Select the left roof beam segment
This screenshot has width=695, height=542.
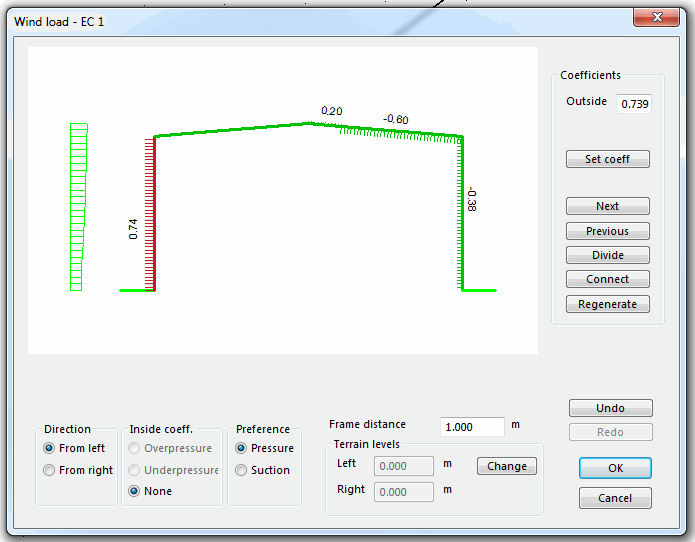pos(231,129)
